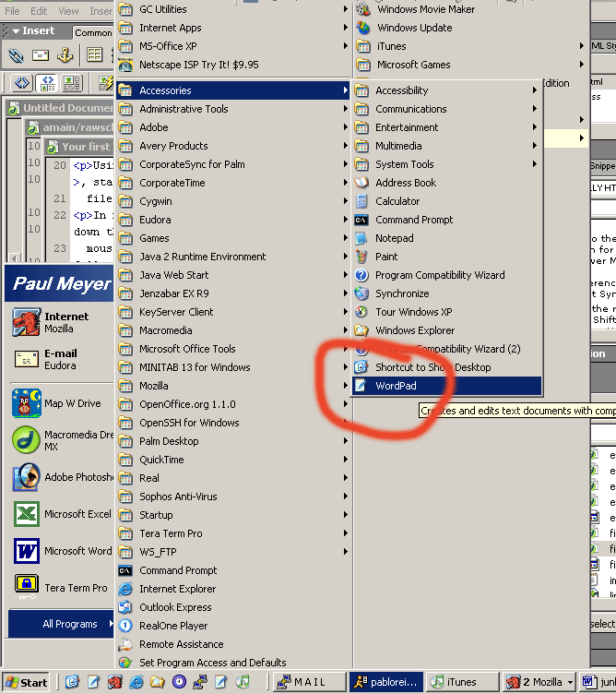616x694 pixels.
Task: Click the Map W Drive icon
Action: (x=27, y=403)
